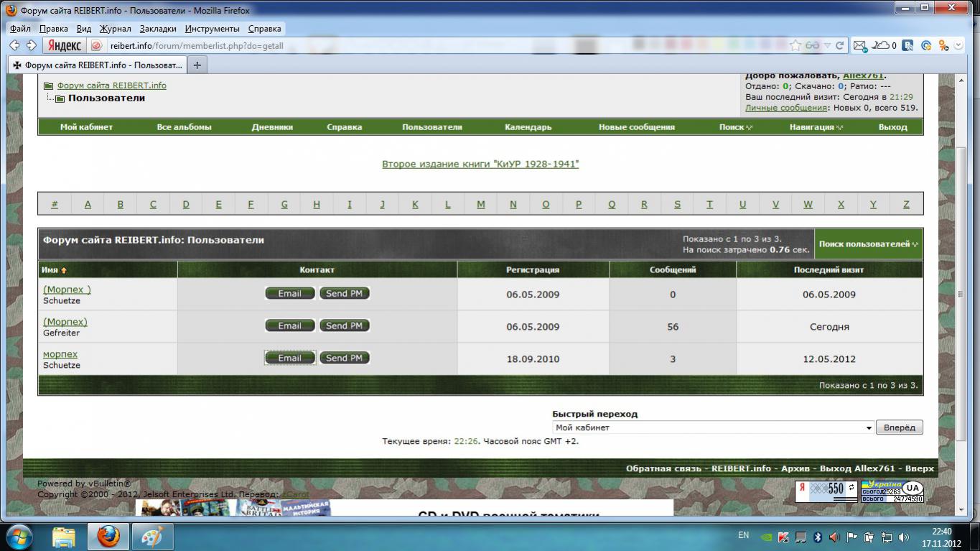Click the glasses reader icon in address bar

pyautogui.click(x=812, y=45)
